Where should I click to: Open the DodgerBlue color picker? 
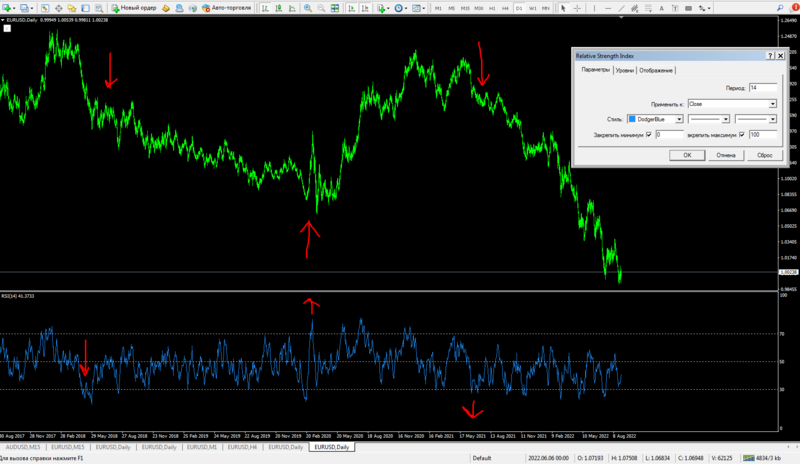pyautogui.click(x=655, y=119)
